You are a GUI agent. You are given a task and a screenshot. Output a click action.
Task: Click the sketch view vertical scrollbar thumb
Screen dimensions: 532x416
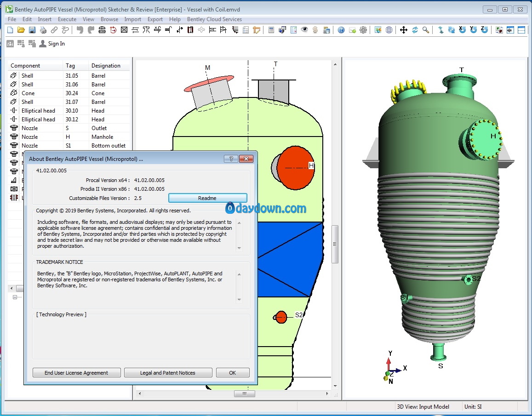335,244
